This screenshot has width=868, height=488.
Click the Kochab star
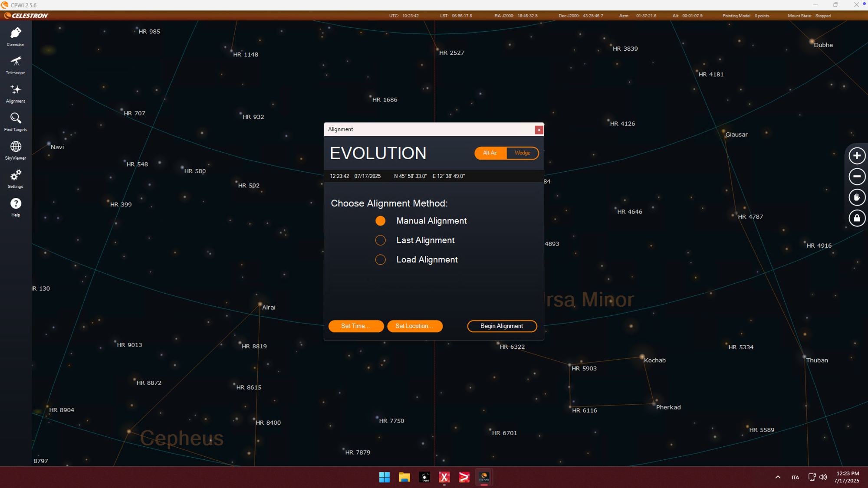click(642, 357)
